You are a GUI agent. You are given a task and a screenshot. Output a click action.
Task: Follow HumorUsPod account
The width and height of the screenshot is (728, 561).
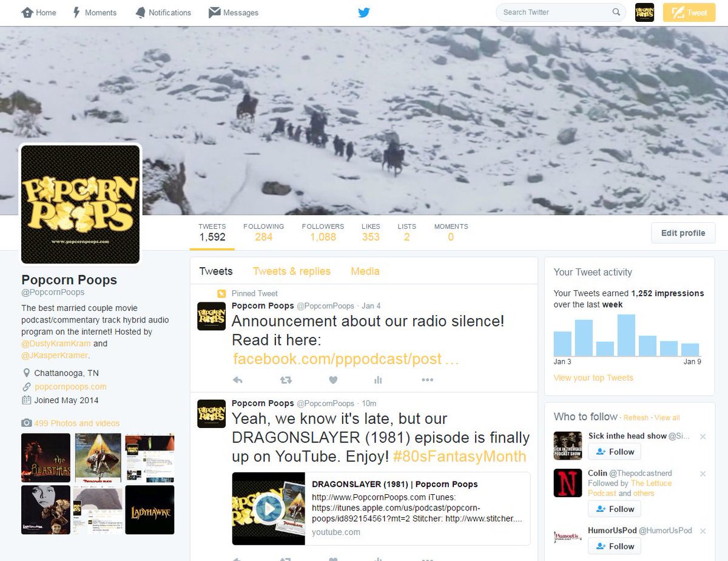[615, 546]
